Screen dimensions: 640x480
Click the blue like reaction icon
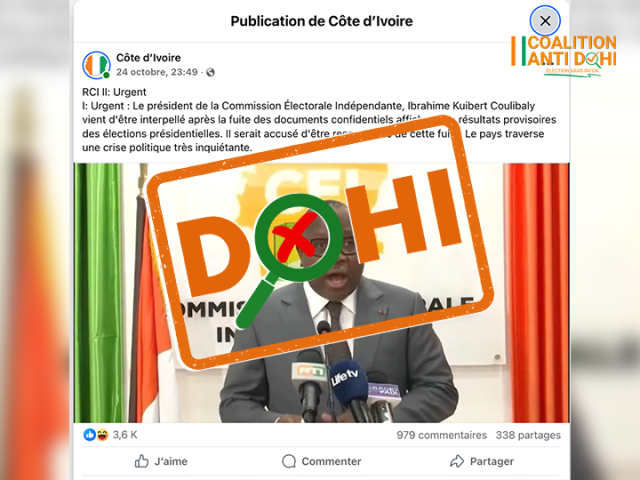[x=89, y=435]
